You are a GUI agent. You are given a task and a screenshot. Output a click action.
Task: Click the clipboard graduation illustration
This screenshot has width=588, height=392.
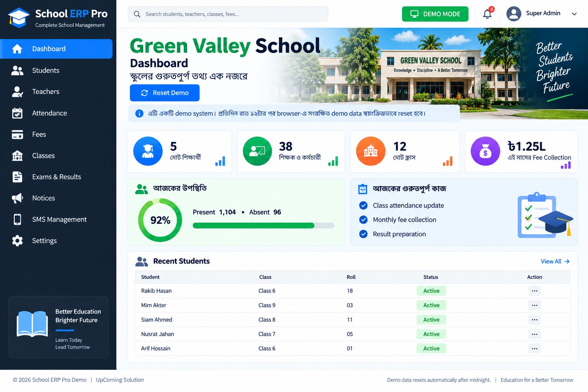click(545, 215)
